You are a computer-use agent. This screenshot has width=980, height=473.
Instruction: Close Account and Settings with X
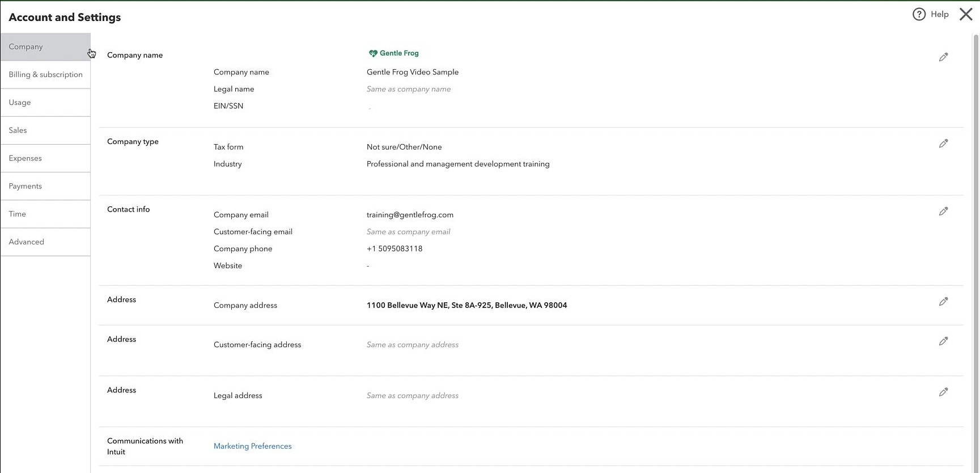(x=966, y=14)
